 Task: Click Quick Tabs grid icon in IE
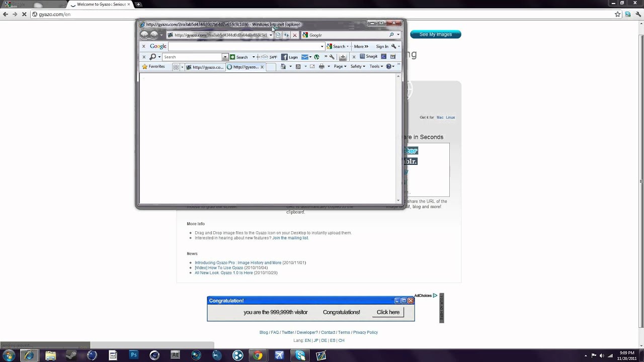(176, 67)
